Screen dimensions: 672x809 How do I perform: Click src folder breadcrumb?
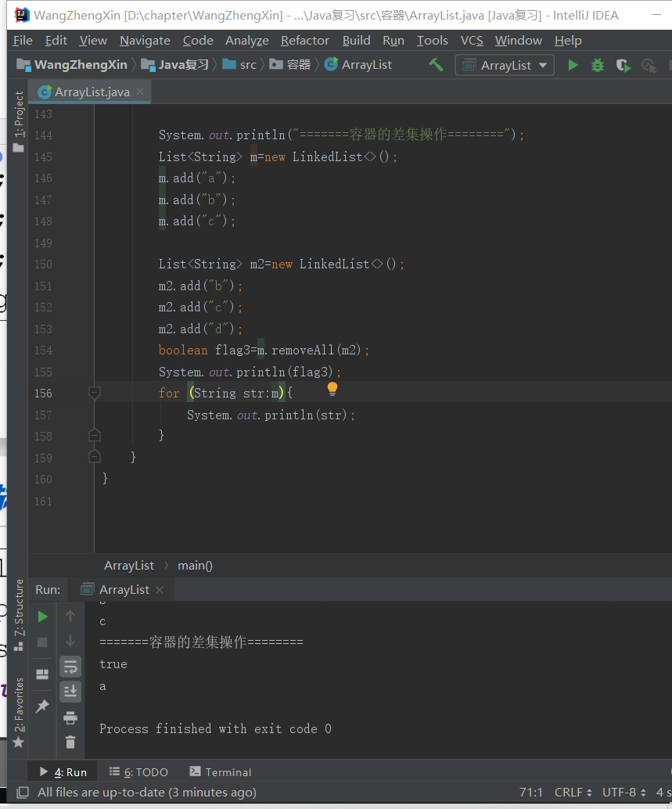[239, 65]
